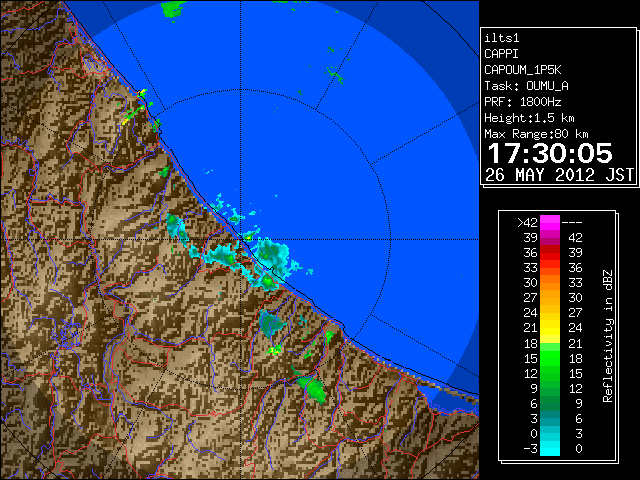640x480 pixels.
Task: Select the 'Max Range:80 km' text
Action: click(536, 134)
